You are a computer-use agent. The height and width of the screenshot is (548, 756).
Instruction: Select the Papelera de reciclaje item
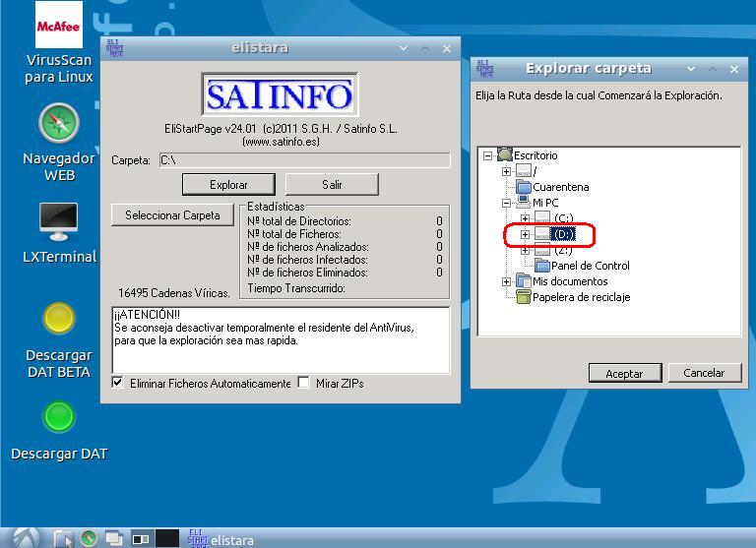(x=573, y=297)
